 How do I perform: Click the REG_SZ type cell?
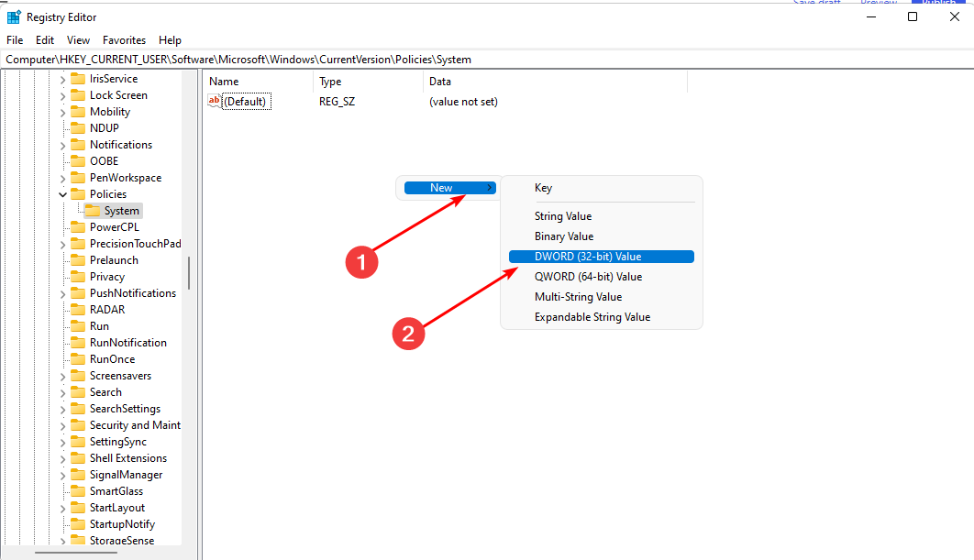click(x=338, y=102)
